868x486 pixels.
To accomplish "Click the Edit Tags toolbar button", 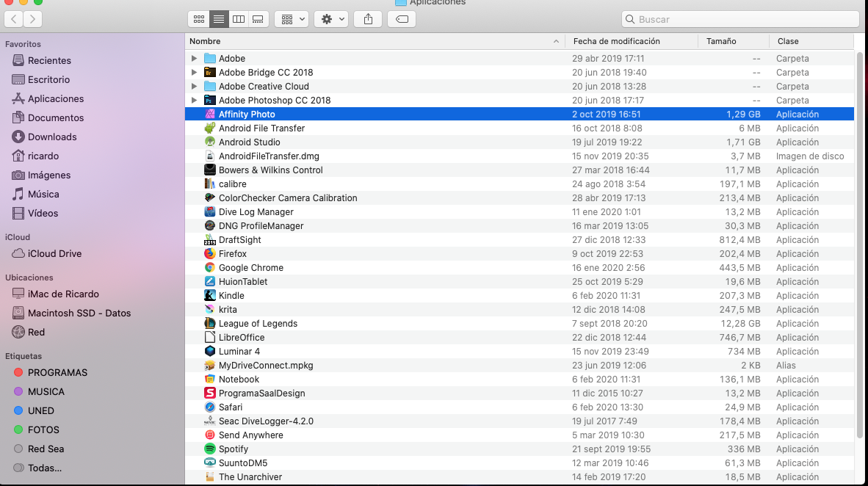I will point(402,19).
